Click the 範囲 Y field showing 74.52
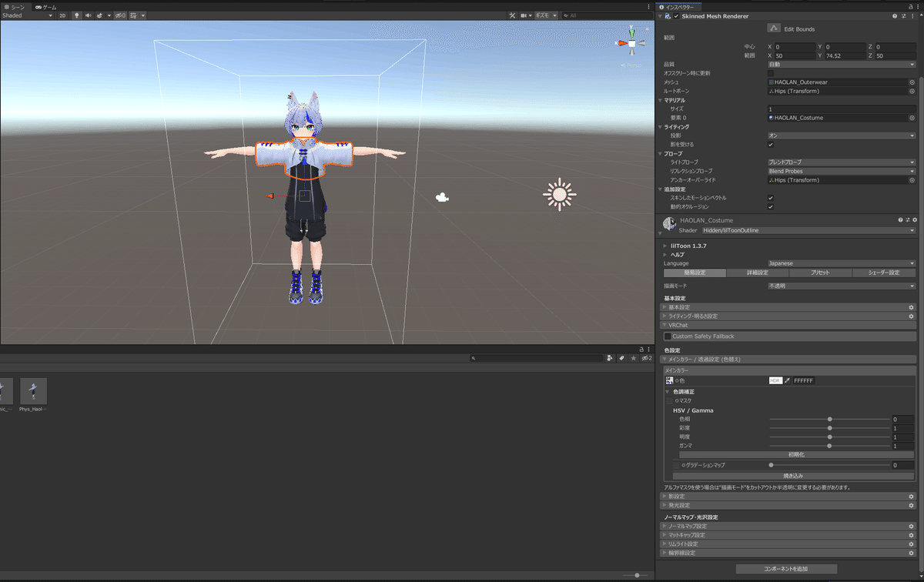924x582 pixels. [x=845, y=55]
